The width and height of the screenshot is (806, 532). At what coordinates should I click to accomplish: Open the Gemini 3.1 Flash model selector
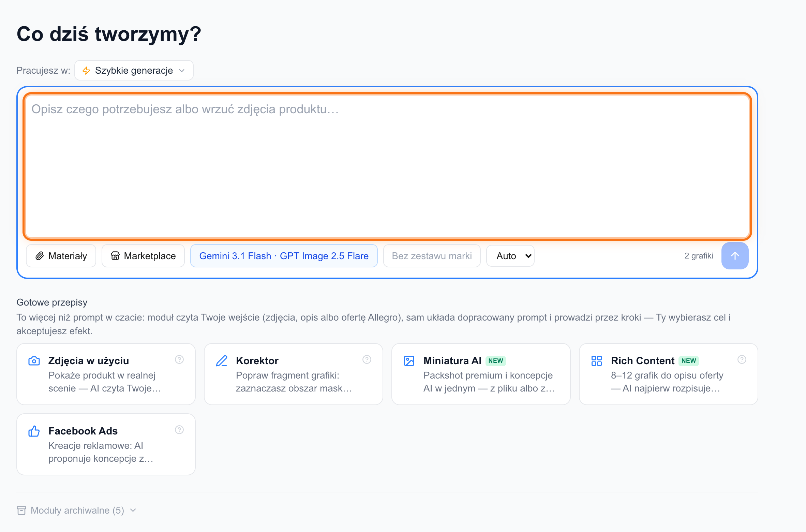[x=284, y=256]
